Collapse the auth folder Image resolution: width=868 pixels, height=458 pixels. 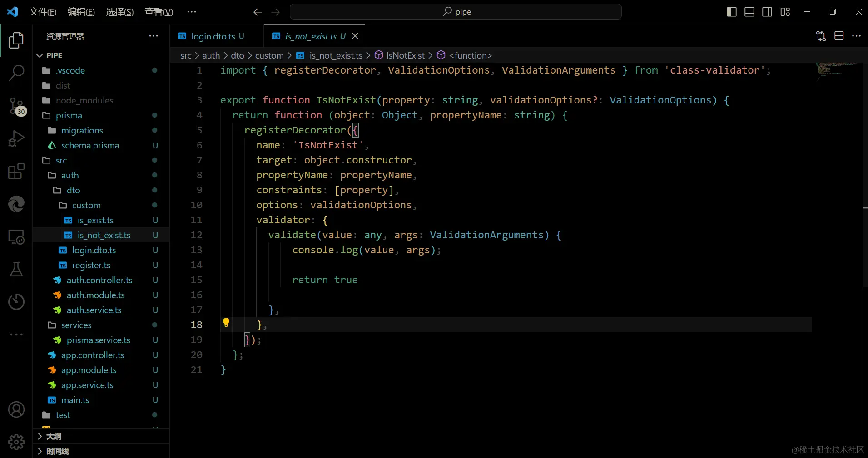101,175
